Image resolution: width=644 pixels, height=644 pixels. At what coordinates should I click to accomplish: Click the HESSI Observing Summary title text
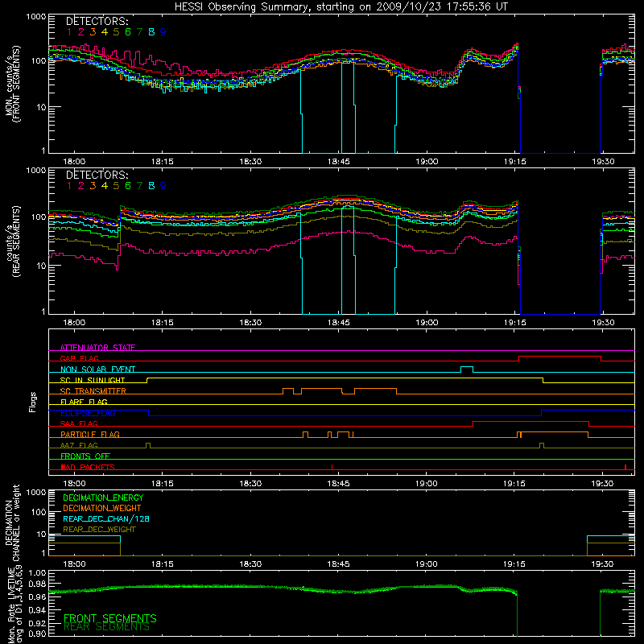[341, 7]
